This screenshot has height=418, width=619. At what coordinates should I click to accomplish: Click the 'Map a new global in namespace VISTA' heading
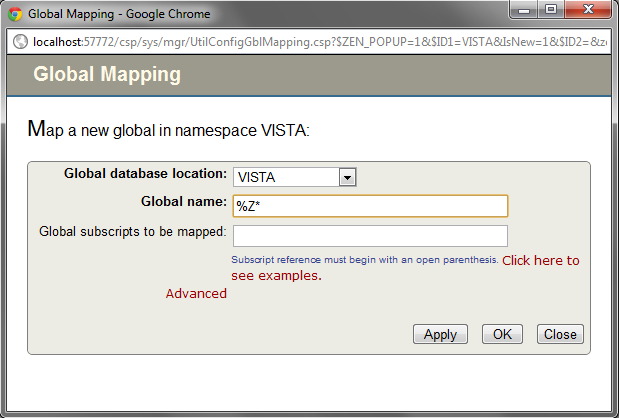pos(169,130)
